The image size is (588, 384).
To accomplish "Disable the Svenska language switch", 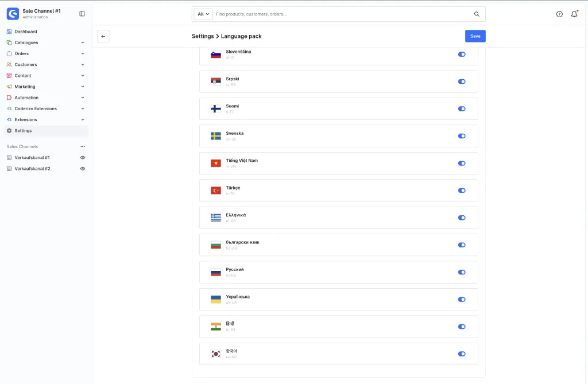I will click(462, 136).
